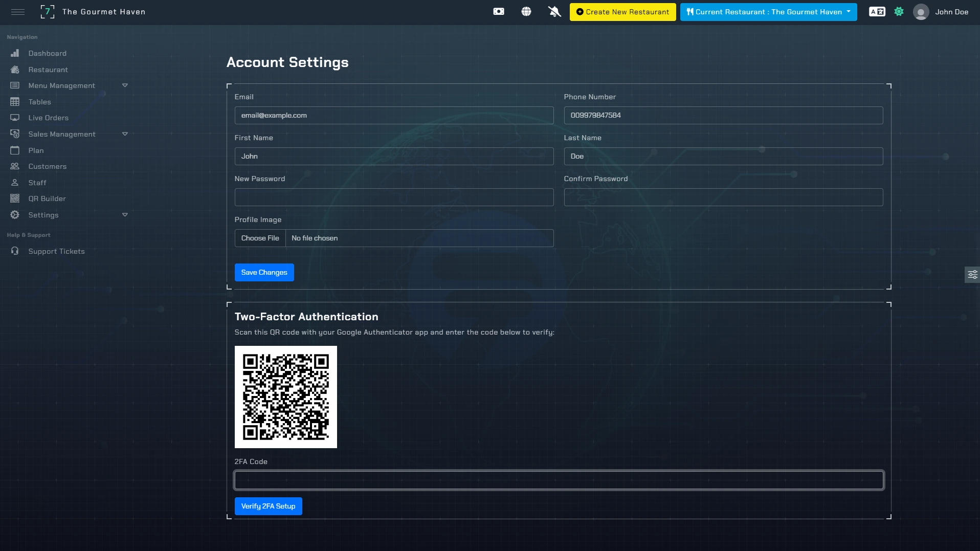
Task: Expand the Menu Management submenu arrow
Action: click(x=125, y=85)
